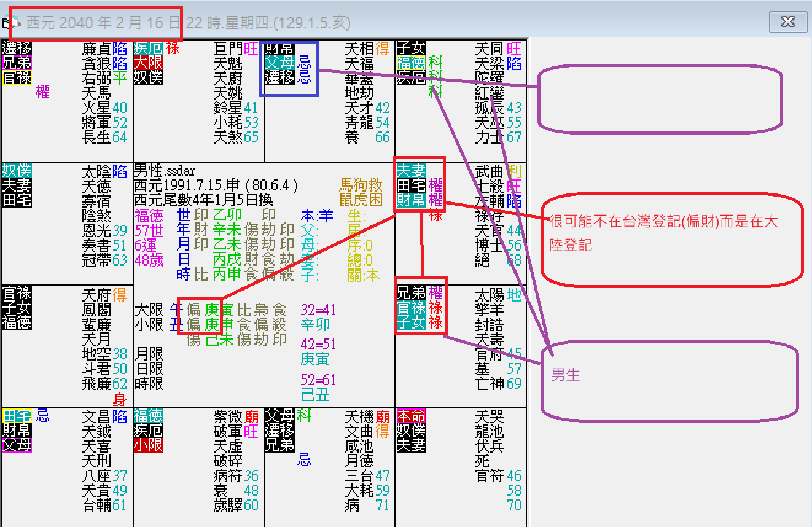Click the 身 marker under 飛廉 in the left palace
The height and width of the screenshot is (527, 812).
(120, 397)
